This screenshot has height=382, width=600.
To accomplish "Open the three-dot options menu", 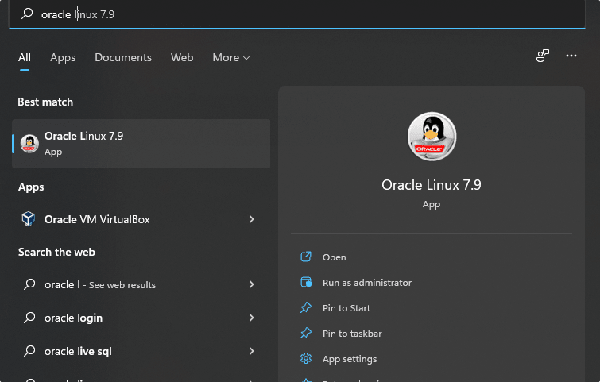I will click(x=571, y=56).
